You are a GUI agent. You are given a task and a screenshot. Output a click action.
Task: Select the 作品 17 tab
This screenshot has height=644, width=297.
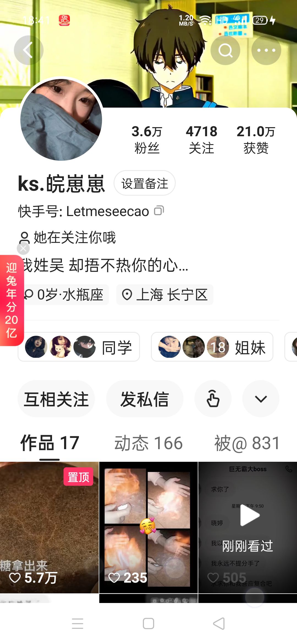coord(50,443)
